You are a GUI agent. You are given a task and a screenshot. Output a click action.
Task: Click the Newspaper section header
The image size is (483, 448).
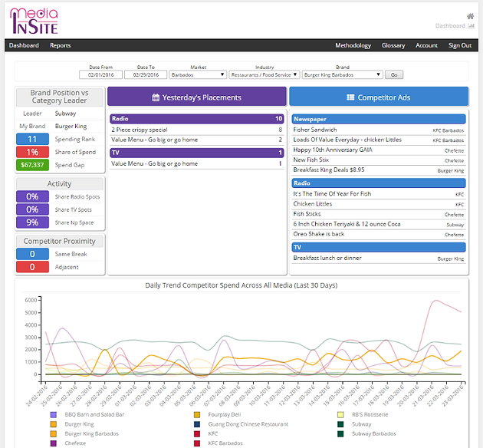pos(379,119)
